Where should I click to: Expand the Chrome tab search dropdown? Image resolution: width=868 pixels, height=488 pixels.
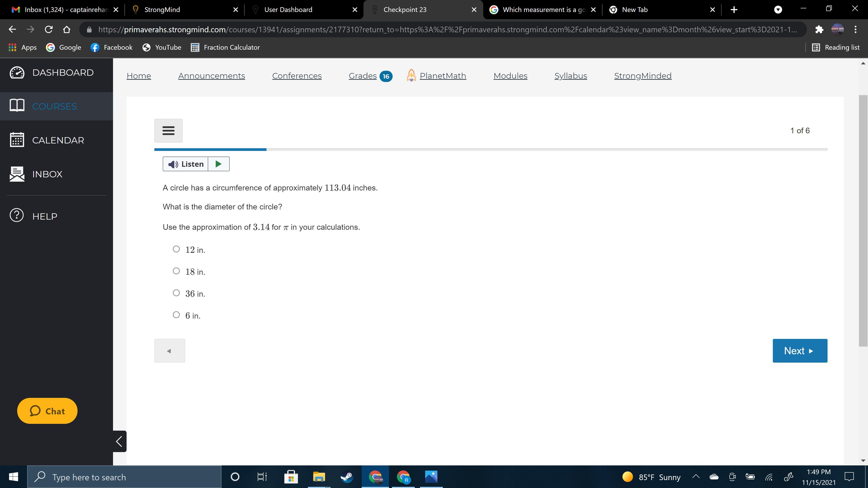778,10
